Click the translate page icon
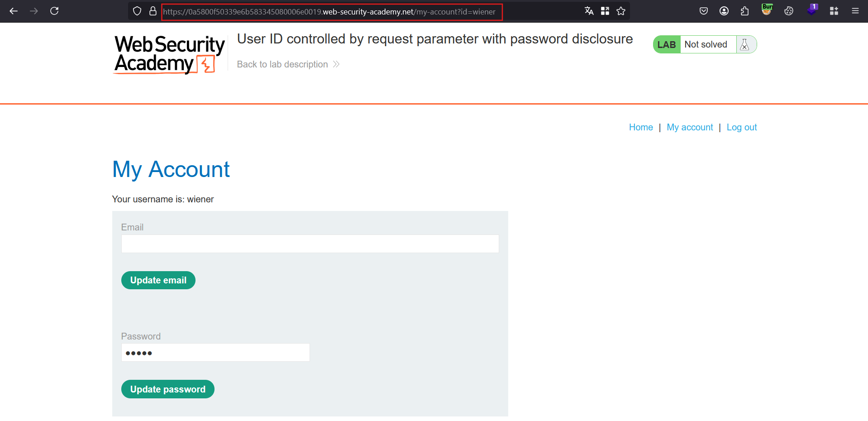This screenshot has height=421, width=868. [589, 11]
